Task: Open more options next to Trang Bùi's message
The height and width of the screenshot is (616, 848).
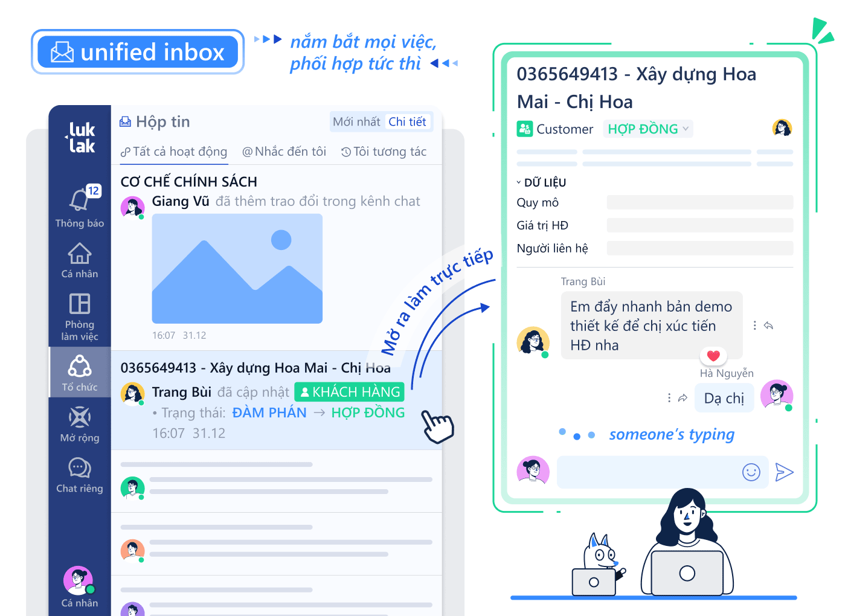Action: click(754, 326)
